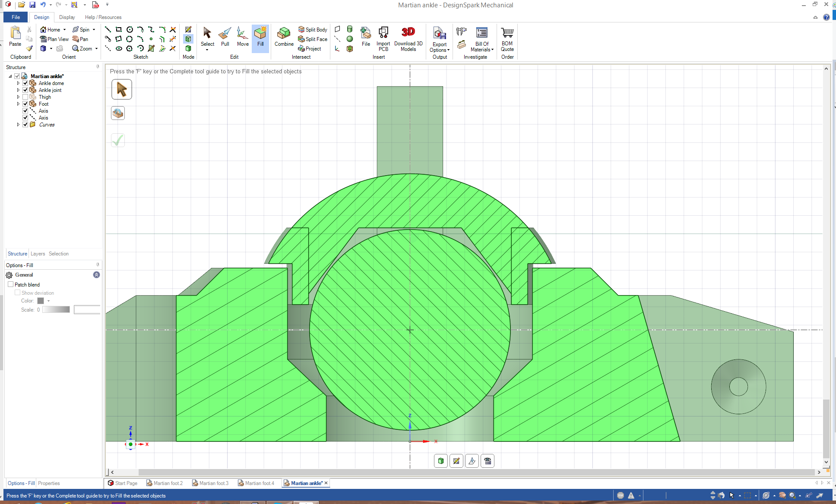
Task: Open the File menu button
Action: (x=16, y=17)
